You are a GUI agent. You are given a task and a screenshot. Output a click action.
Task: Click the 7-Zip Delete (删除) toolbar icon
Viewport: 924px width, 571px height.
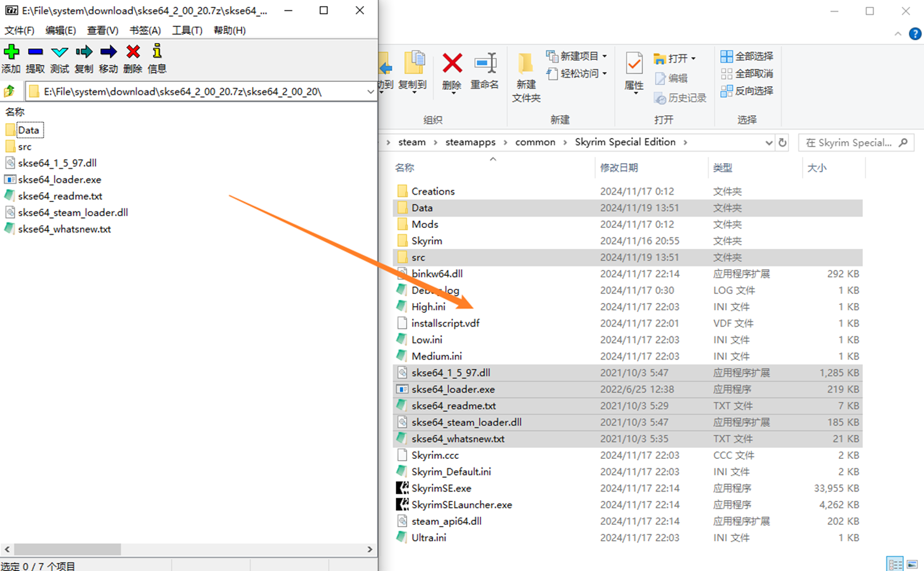[132, 52]
